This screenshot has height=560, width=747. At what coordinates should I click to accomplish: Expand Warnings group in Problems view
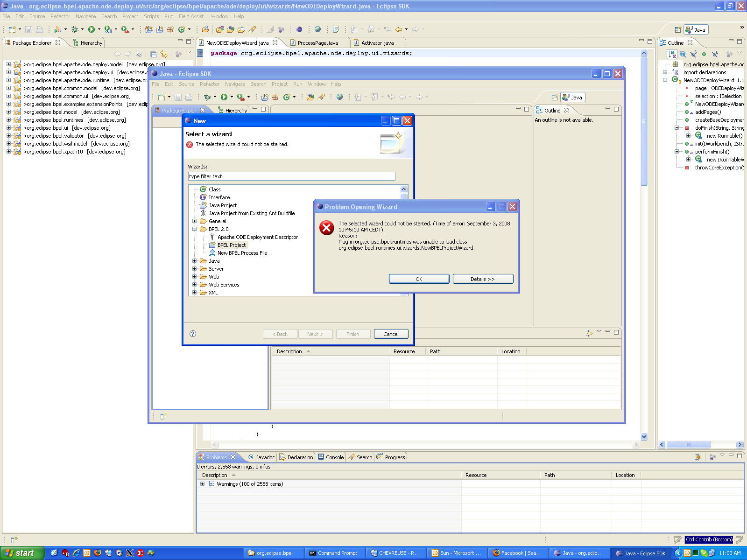tap(202, 484)
